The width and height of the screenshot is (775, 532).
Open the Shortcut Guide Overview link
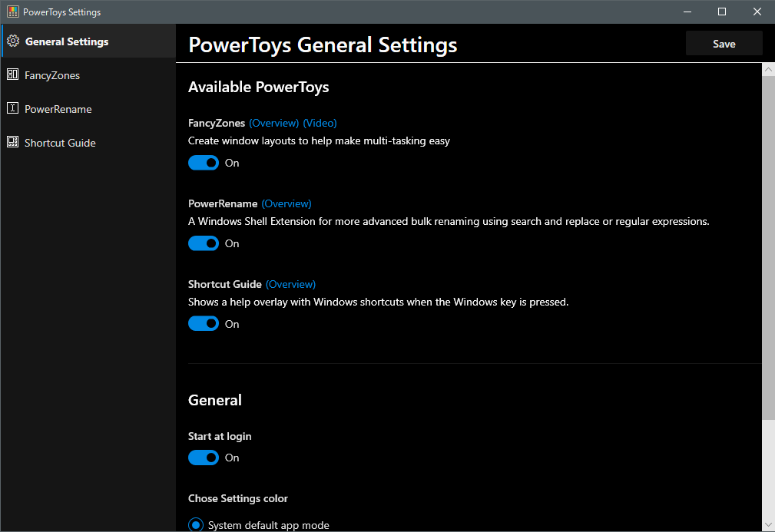pyautogui.click(x=290, y=284)
